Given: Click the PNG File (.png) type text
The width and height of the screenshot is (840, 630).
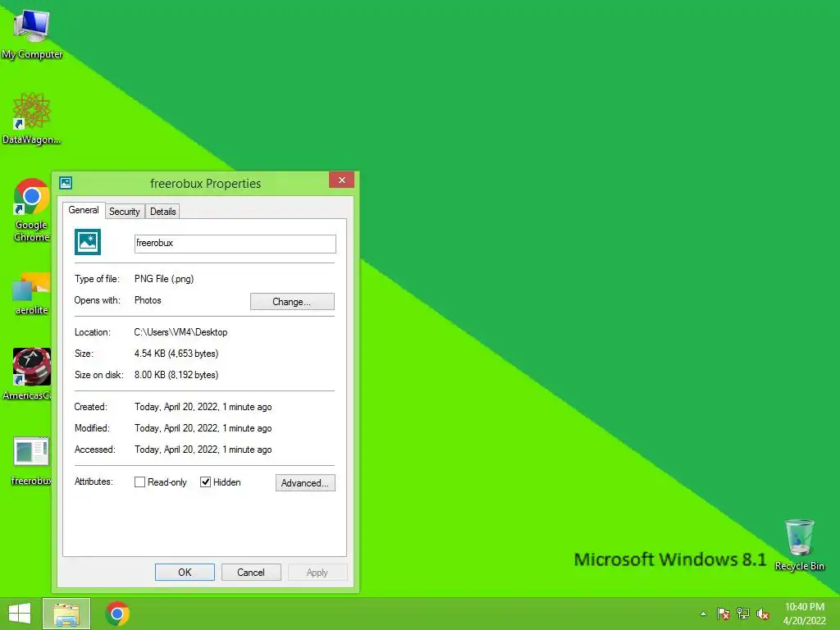Looking at the screenshot, I should pyautogui.click(x=164, y=279).
